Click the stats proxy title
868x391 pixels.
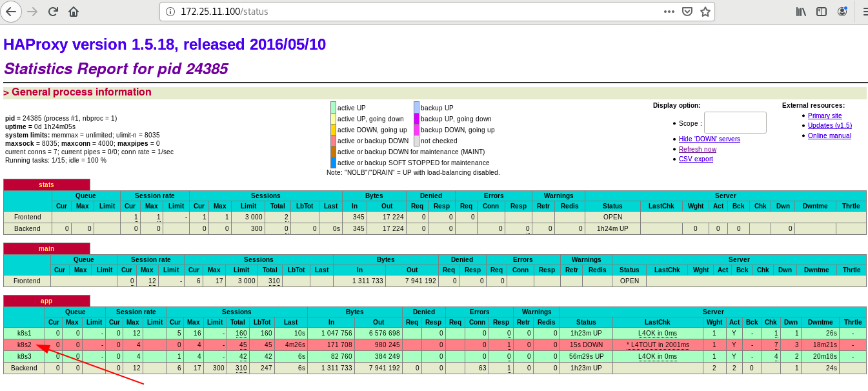click(46, 185)
